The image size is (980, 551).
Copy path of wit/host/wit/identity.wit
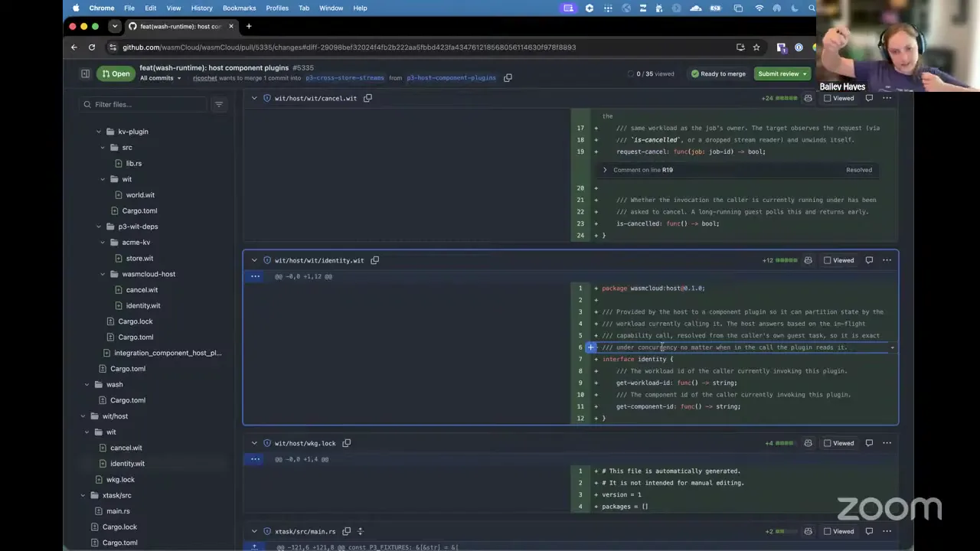pos(375,260)
